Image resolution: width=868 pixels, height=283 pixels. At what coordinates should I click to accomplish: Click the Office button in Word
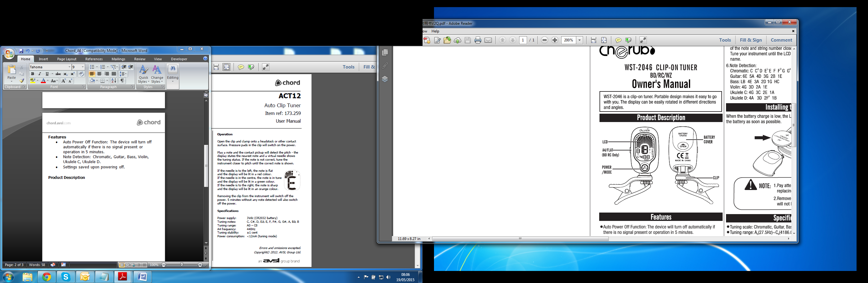(9, 53)
